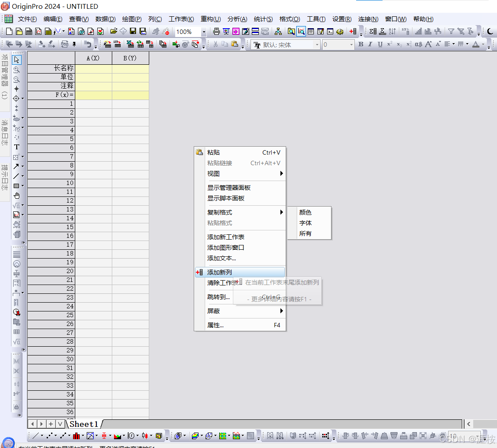Open the zoom level 100% dropdown
This screenshot has height=448, width=497.
coord(204,32)
